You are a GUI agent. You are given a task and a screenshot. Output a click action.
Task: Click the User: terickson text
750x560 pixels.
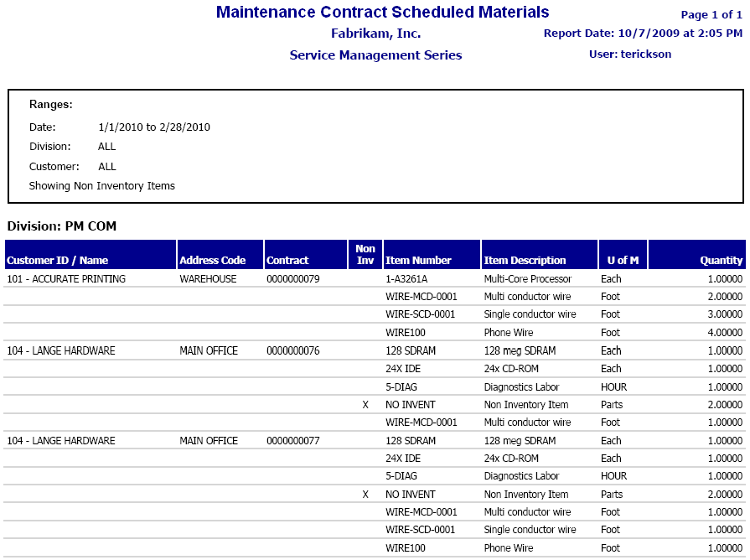click(630, 54)
